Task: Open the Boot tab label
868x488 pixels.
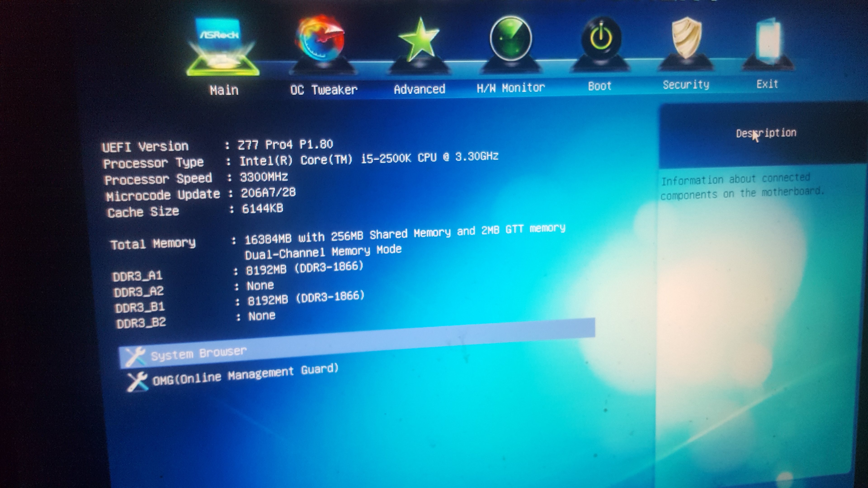Action: click(599, 86)
